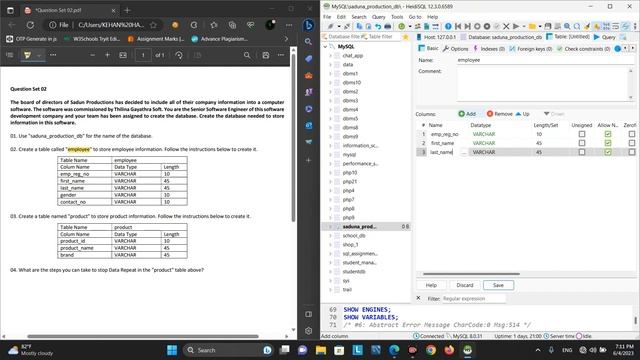Switch to the Options tab
Image resolution: width=640 pixels, height=360 pixels.
(456, 49)
